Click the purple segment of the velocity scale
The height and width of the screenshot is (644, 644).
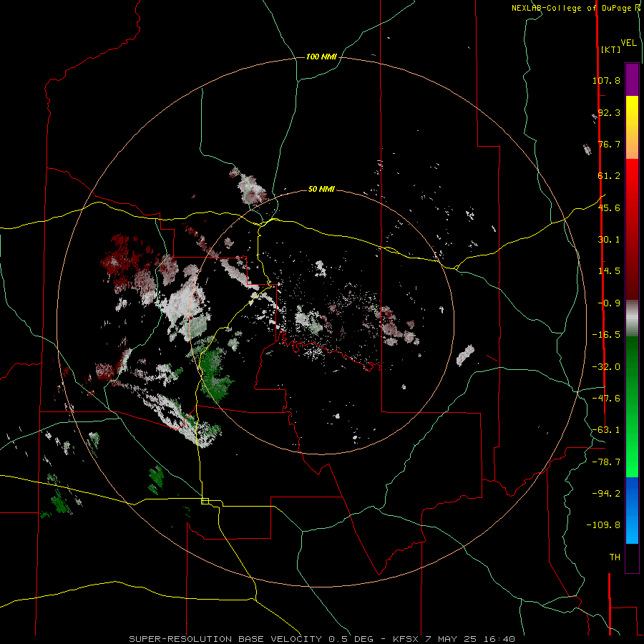[x=632, y=79]
